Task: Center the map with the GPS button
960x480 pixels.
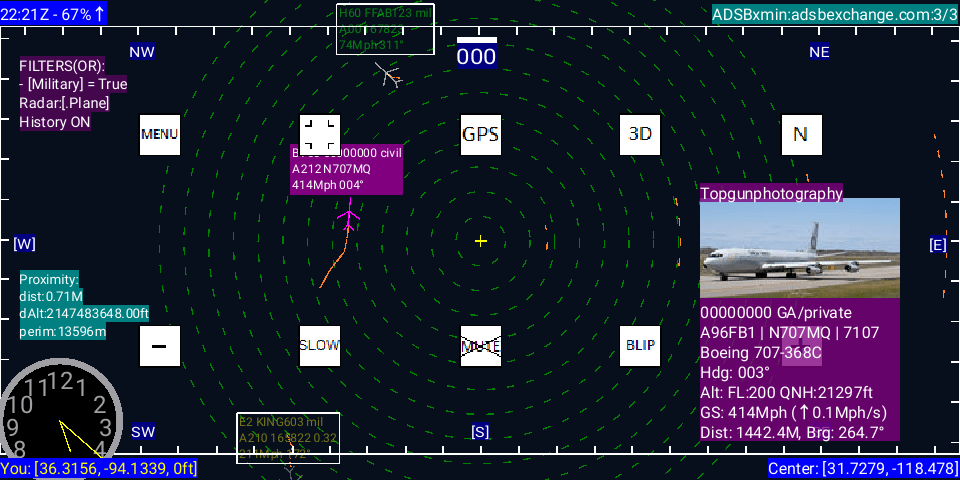Action: [x=480, y=134]
